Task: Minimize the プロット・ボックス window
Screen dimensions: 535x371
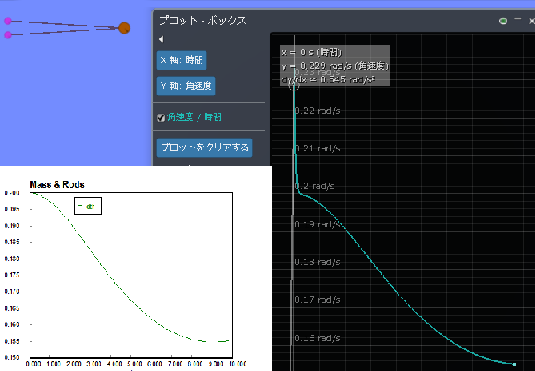Action: pos(518,20)
